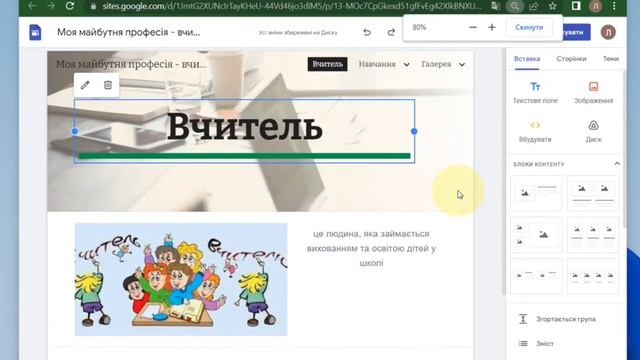Open the Chrome profile avatar
This screenshot has height=360, width=640.
click(596, 6)
